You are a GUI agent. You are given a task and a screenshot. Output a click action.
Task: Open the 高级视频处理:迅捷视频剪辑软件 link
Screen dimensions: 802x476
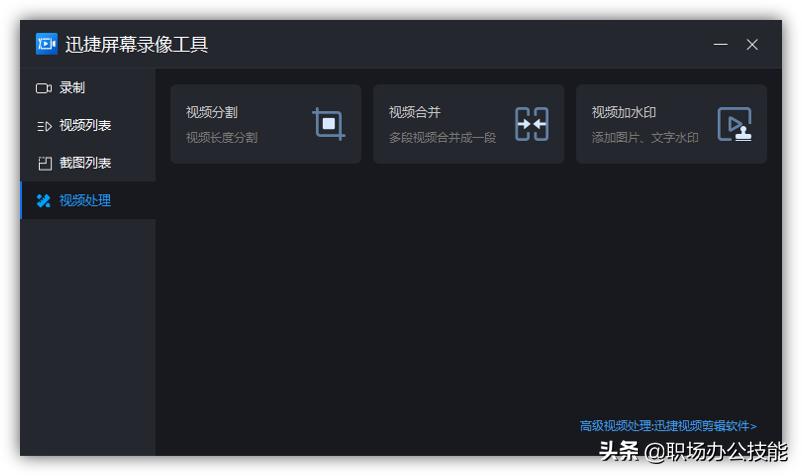[669, 425]
